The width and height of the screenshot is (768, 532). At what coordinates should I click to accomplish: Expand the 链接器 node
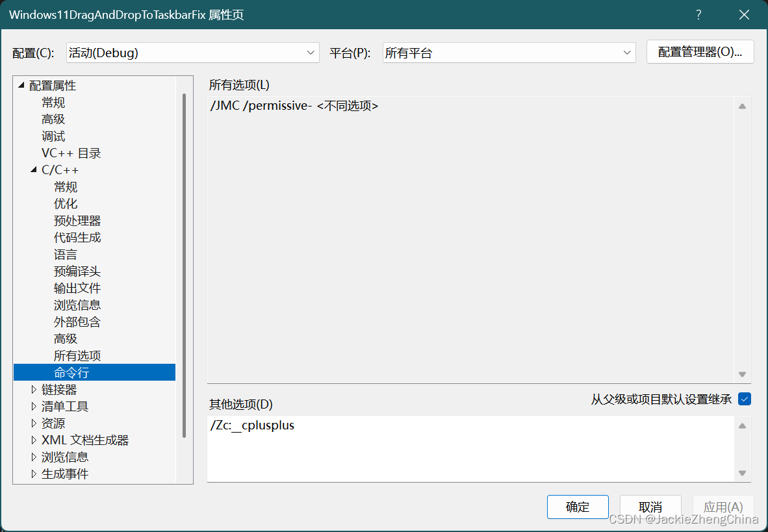click(x=33, y=390)
